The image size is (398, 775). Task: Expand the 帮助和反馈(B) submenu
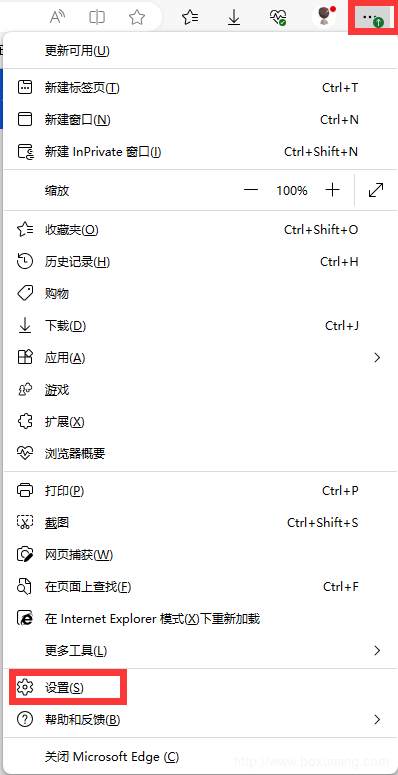click(199, 720)
